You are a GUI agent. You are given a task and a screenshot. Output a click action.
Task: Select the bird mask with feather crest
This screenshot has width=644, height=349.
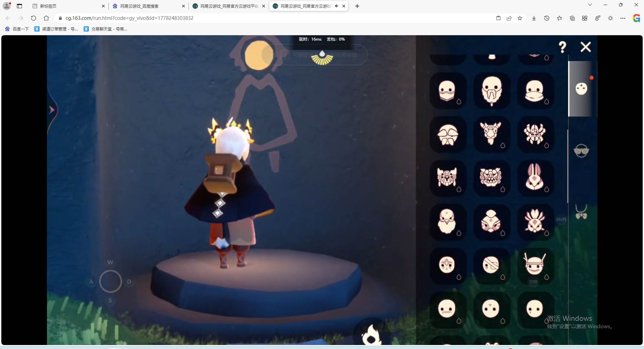(535, 222)
